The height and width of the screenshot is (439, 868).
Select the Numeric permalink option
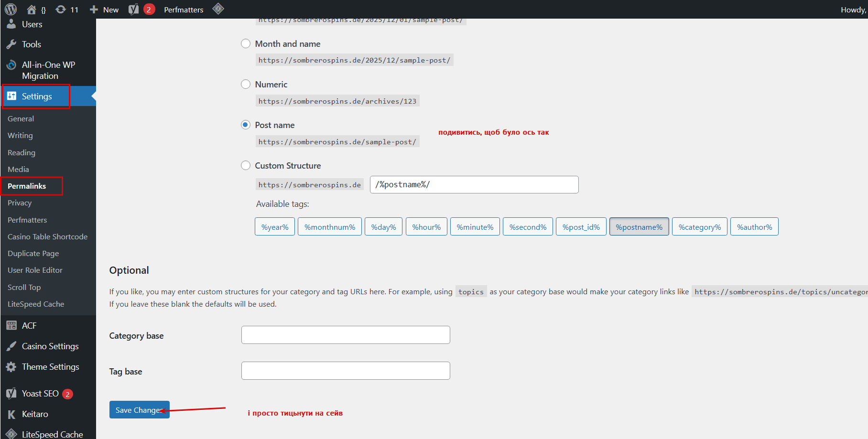click(x=246, y=85)
